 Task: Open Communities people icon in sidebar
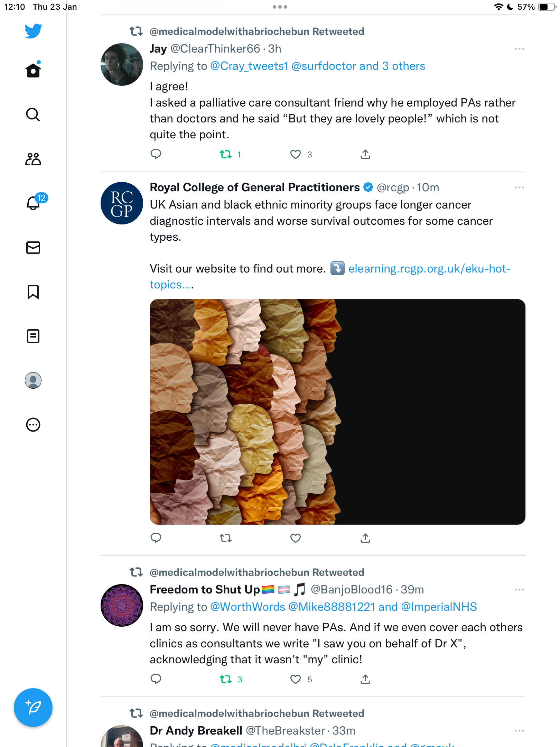coord(33,159)
